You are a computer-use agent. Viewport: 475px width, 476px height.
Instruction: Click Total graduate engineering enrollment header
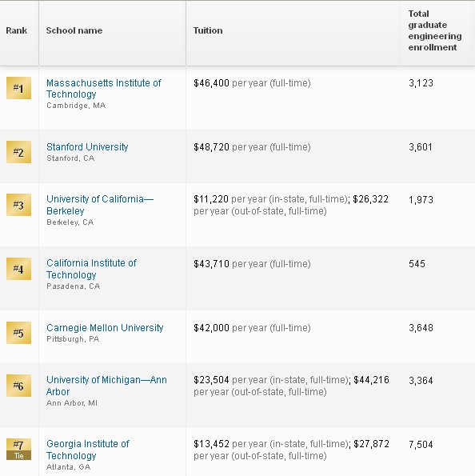(435, 30)
